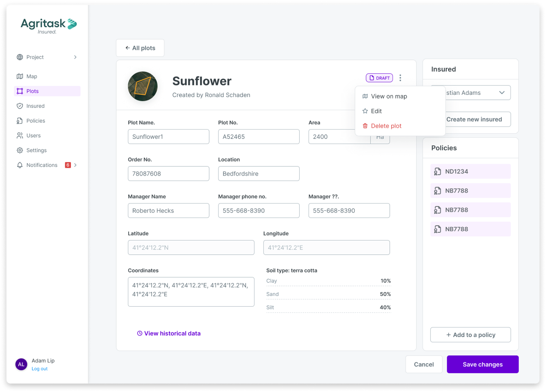Click the ND1234 policy icon
The height and width of the screenshot is (392, 546).
437,172
